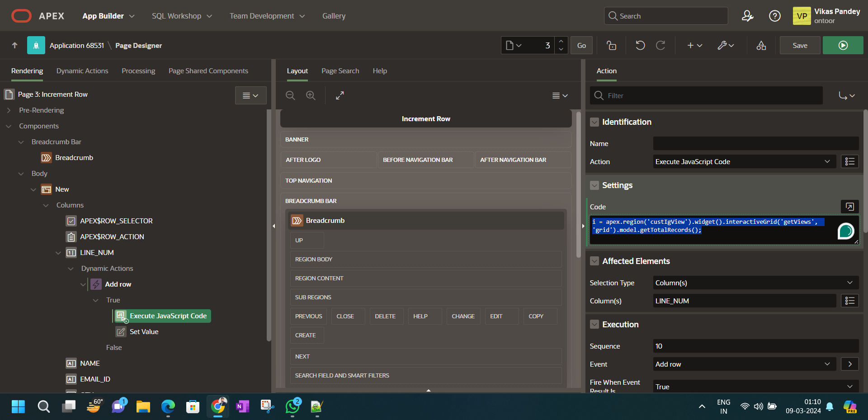Open the Selection Type dropdown
The height and width of the screenshot is (420, 868).
755,283
